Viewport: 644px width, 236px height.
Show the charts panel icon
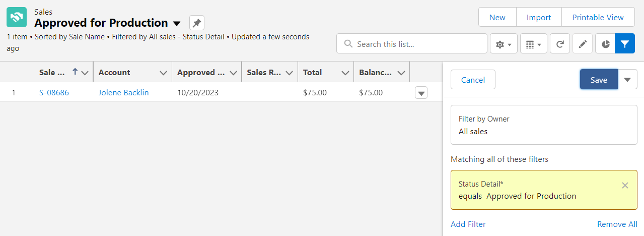[605, 44]
